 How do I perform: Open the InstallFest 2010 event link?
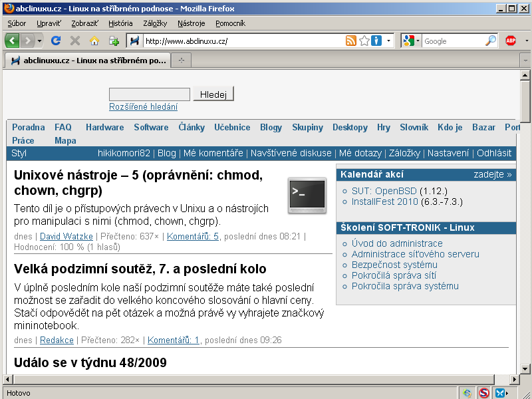(x=385, y=201)
